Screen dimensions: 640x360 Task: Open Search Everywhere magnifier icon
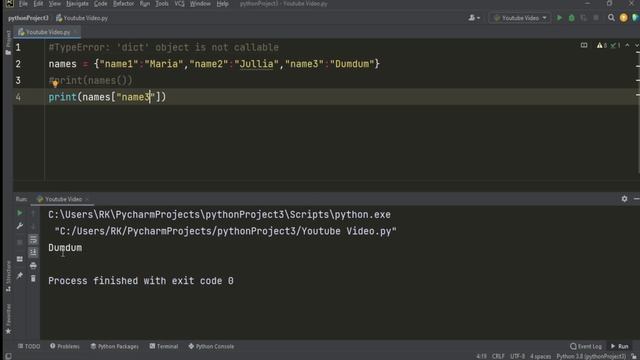(611, 18)
